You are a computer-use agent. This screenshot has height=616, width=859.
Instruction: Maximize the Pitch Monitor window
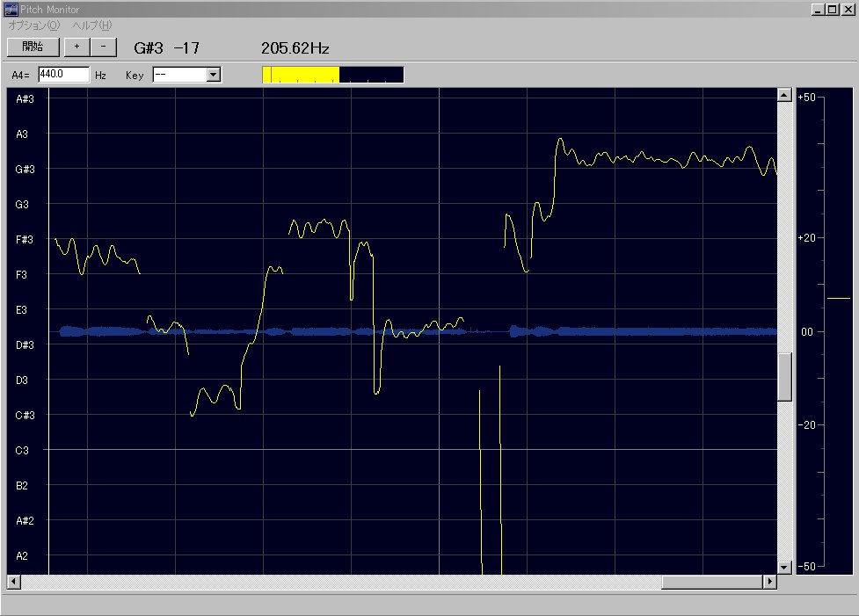[x=832, y=10]
